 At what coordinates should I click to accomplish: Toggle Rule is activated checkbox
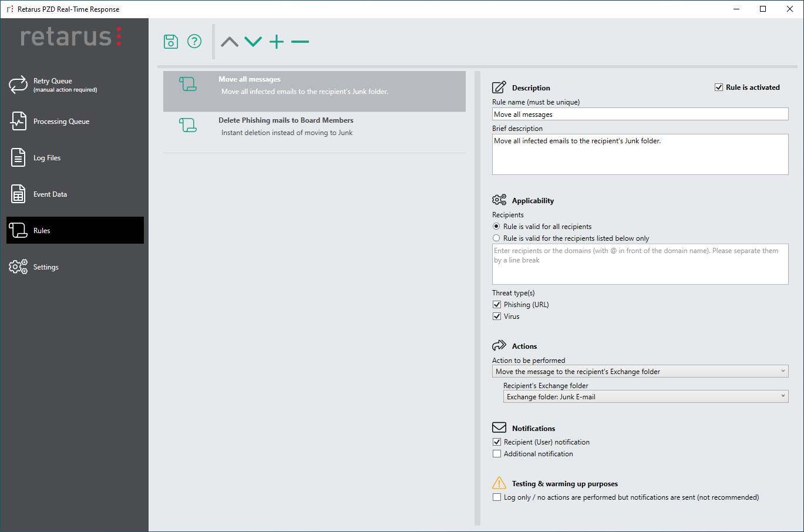[x=718, y=87]
